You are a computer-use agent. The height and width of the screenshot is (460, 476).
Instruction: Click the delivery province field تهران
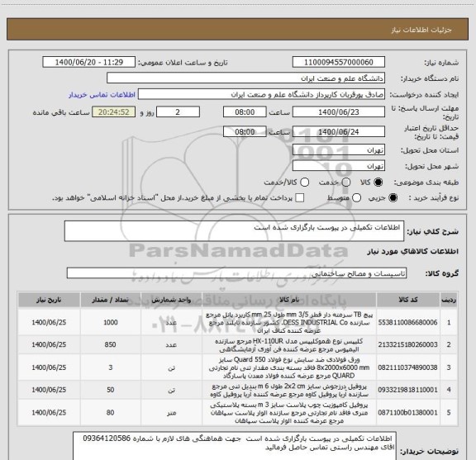339,150
